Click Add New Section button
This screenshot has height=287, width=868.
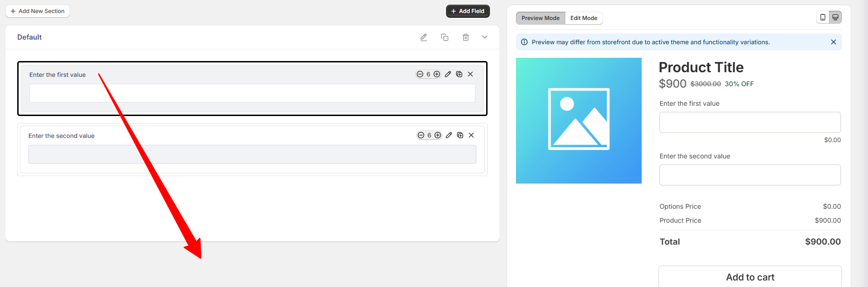click(38, 11)
